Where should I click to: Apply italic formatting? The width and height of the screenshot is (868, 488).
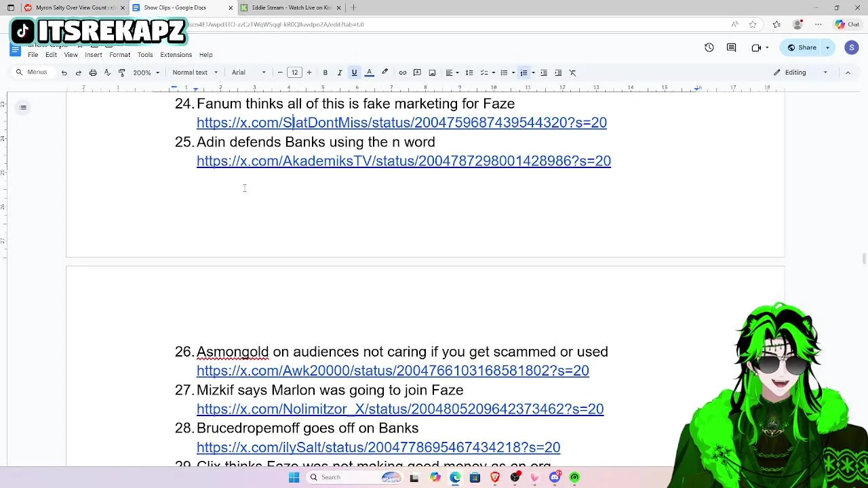tap(340, 73)
